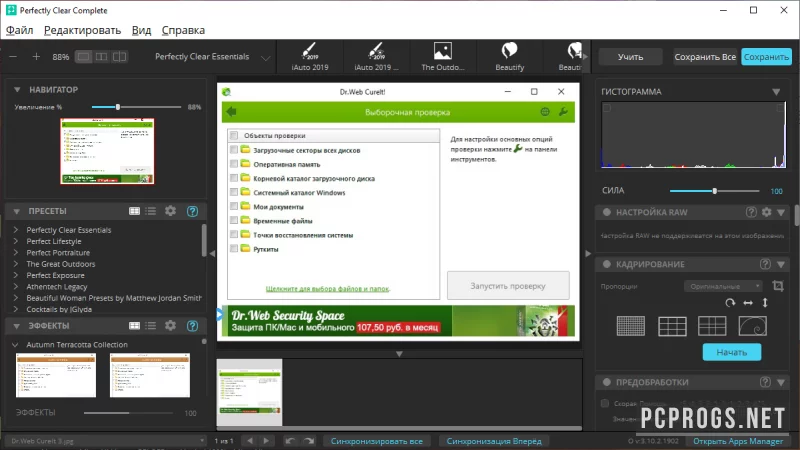Rotate crop using the rotate icon
The width and height of the screenshot is (800, 450).
(x=730, y=303)
